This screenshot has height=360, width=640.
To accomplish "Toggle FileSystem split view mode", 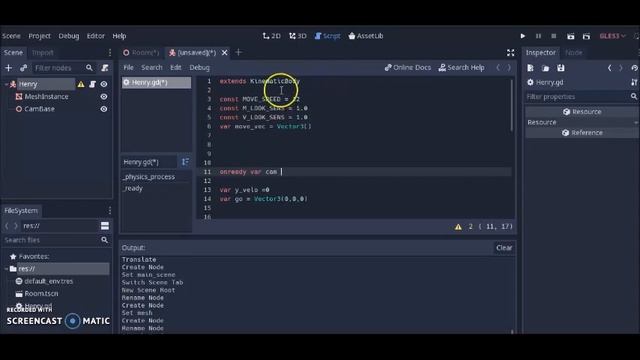I will pos(105,226).
